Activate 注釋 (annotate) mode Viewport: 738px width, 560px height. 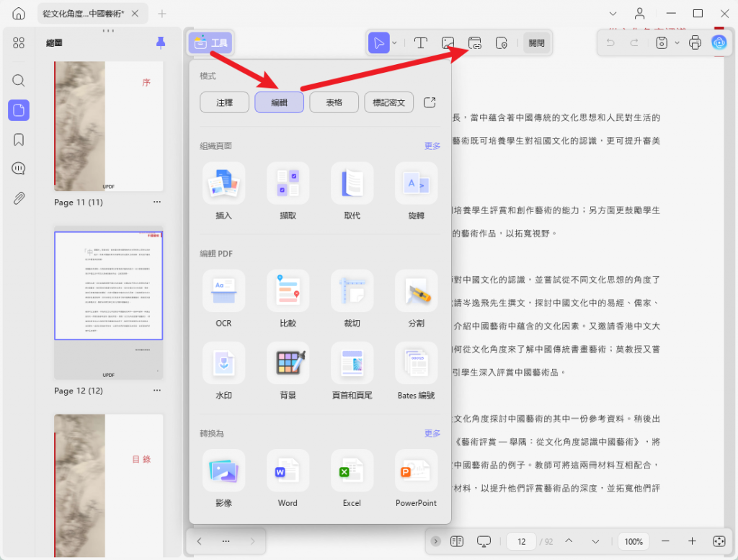coord(224,102)
